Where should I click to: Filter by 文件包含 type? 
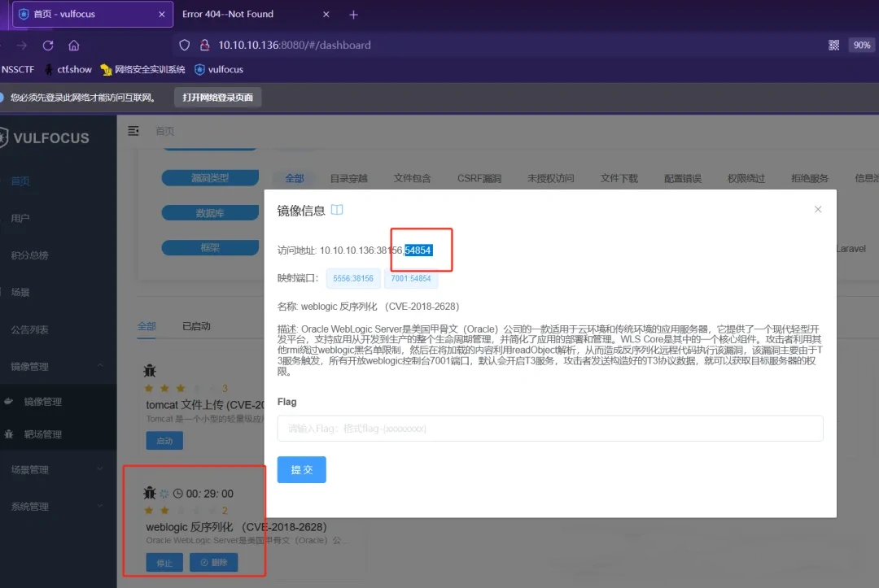pos(412,178)
